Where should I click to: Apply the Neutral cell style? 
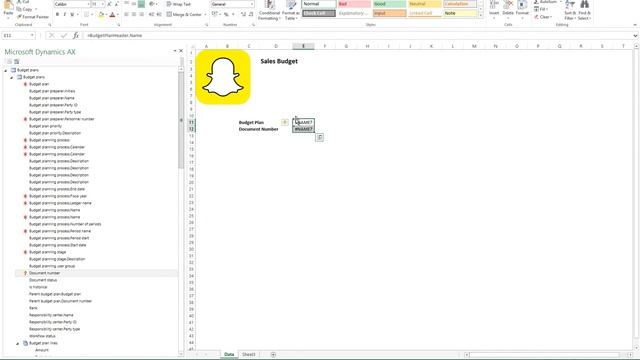[424, 4]
